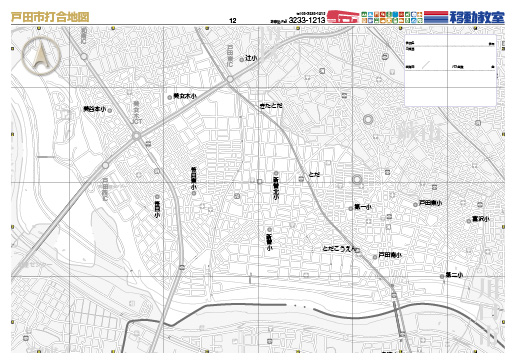Click the きたとだ station label

pos(271,106)
